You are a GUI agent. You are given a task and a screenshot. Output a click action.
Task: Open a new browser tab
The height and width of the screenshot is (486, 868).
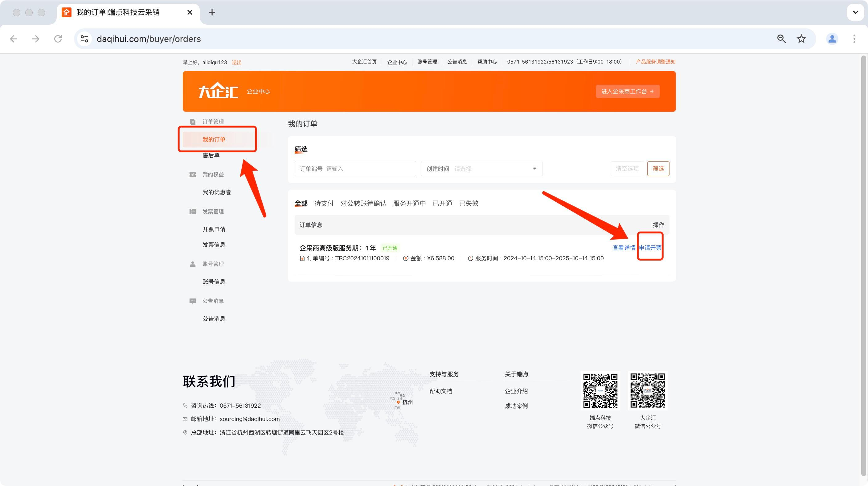tap(212, 12)
